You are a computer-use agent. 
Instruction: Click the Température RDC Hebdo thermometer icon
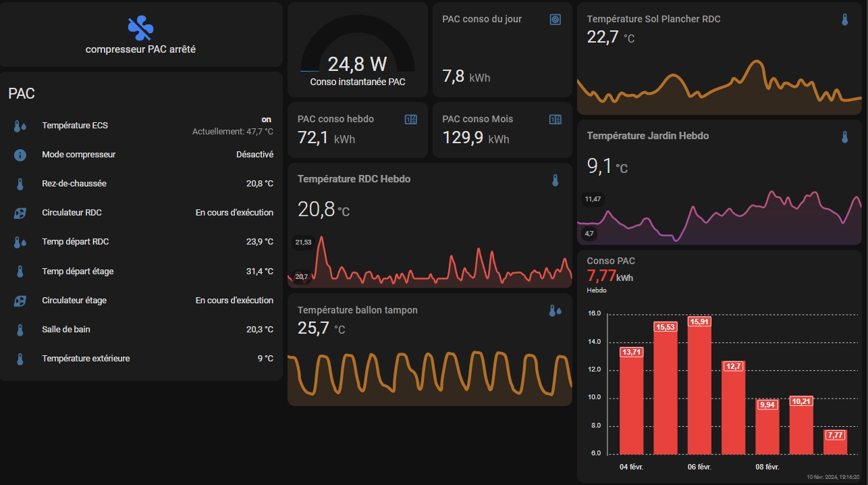(x=555, y=180)
